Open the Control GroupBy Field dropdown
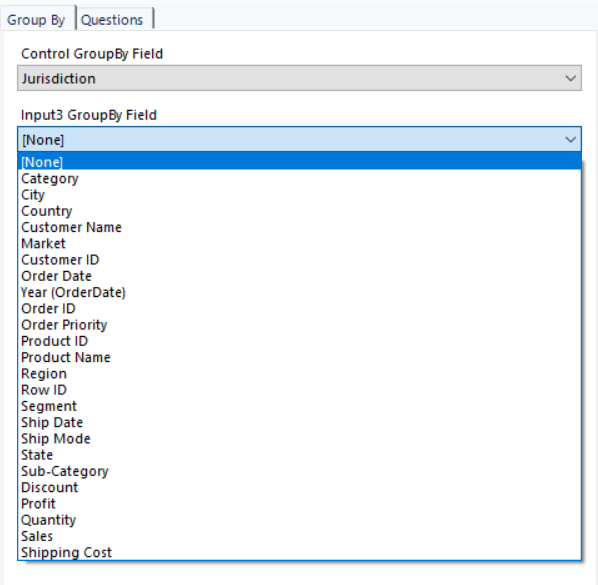This screenshot has height=585, width=598. (x=299, y=78)
